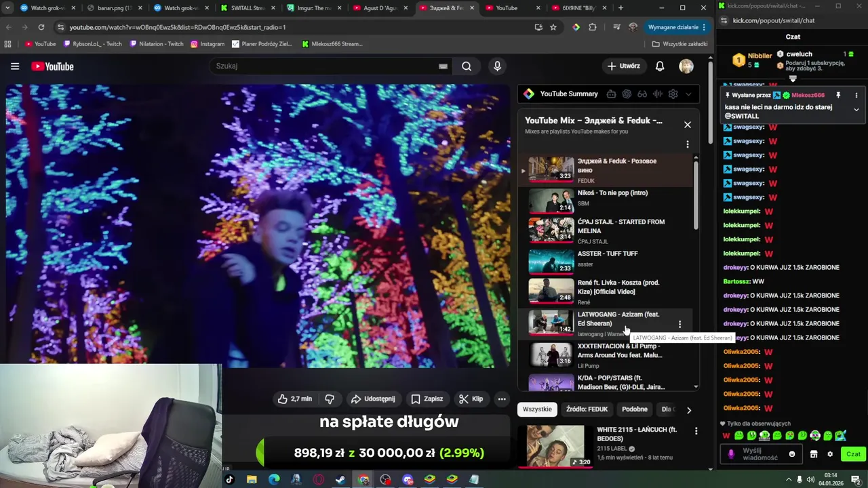Click the ChatGPT icon in YouTube Summary
The height and width of the screenshot is (488, 868).
click(627, 94)
